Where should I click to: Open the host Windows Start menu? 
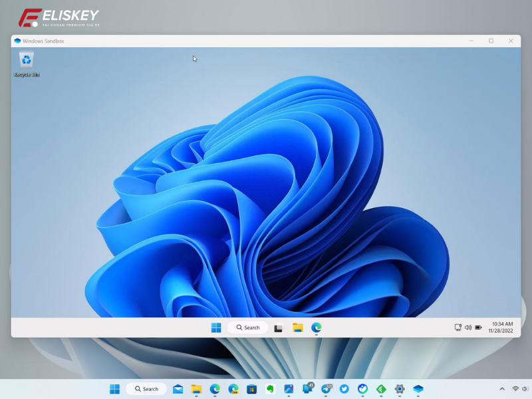114,389
